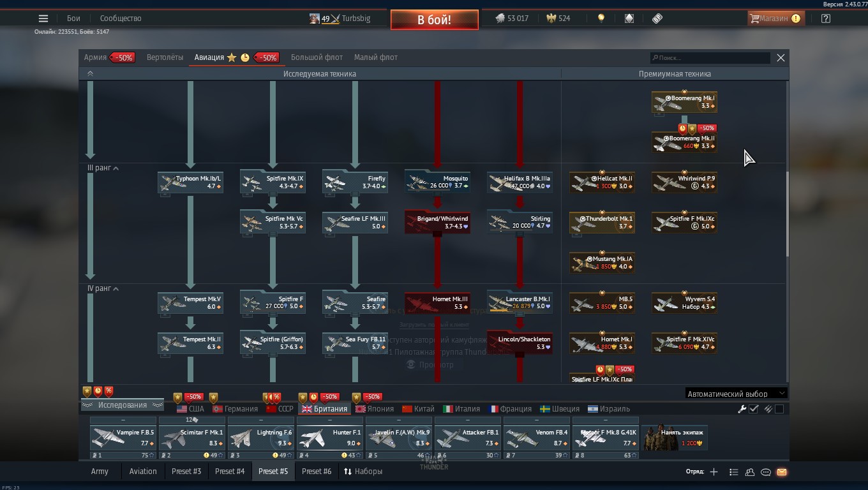Select the Lancaster B.Mk.I bomber
868x490 pixels.
point(520,302)
